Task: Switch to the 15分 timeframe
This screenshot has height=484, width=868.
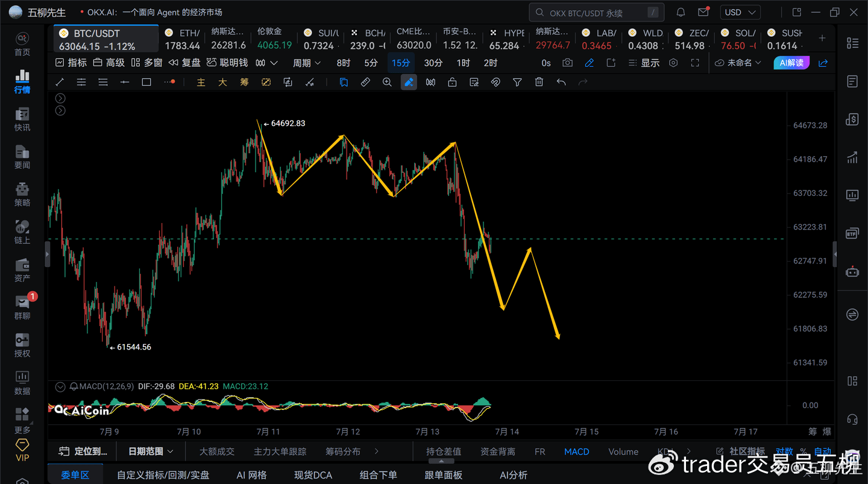Action: tap(401, 63)
